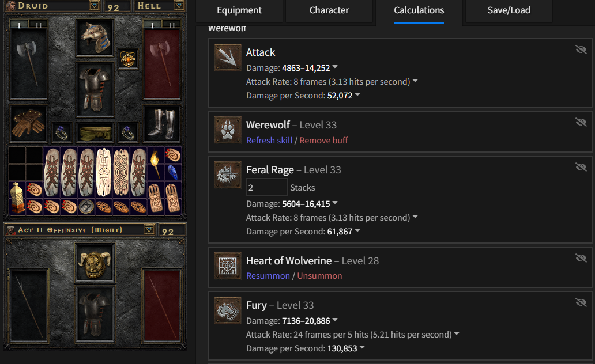595x364 pixels.
Task: Hide the Attack skill panel
Action: coord(581,50)
